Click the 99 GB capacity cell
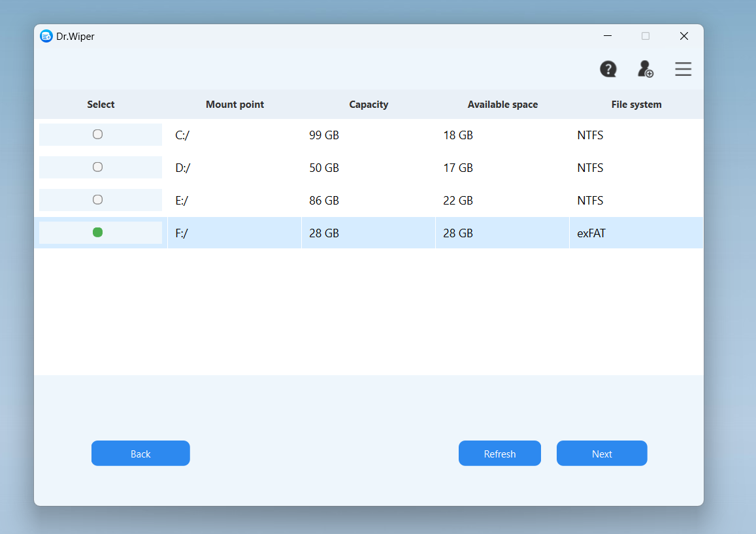The height and width of the screenshot is (534, 756). (324, 135)
